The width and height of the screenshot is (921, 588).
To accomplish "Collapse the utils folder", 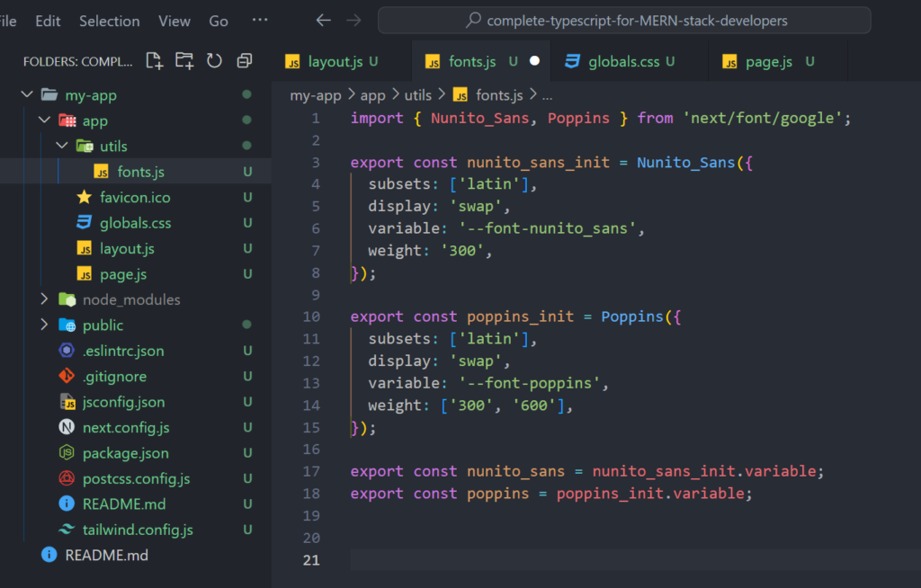I will pyautogui.click(x=62, y=146).
